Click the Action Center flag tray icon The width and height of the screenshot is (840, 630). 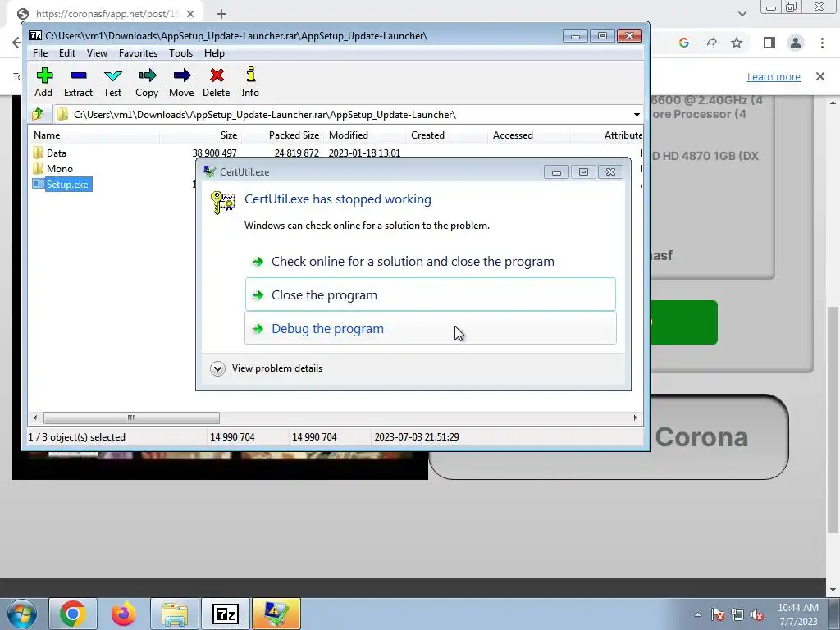(x=718, y=614)
